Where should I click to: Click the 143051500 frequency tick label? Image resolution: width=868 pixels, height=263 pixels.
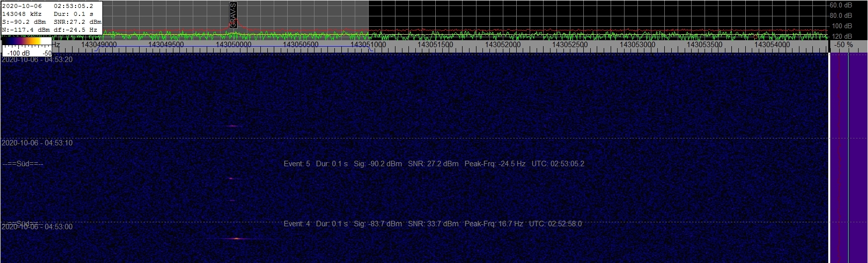pos(435,45)
